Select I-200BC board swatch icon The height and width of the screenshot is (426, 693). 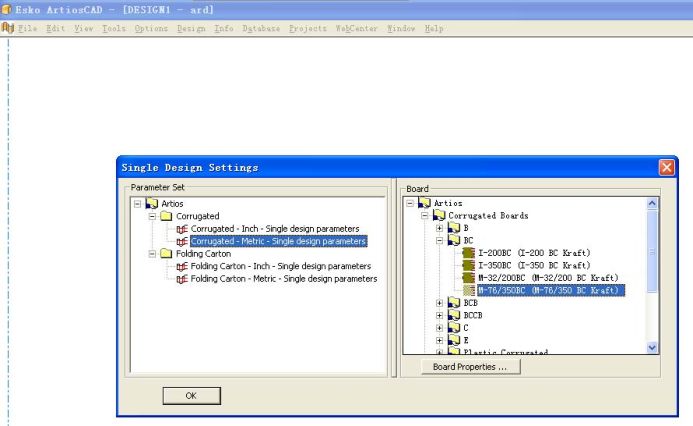pos(470,252)
